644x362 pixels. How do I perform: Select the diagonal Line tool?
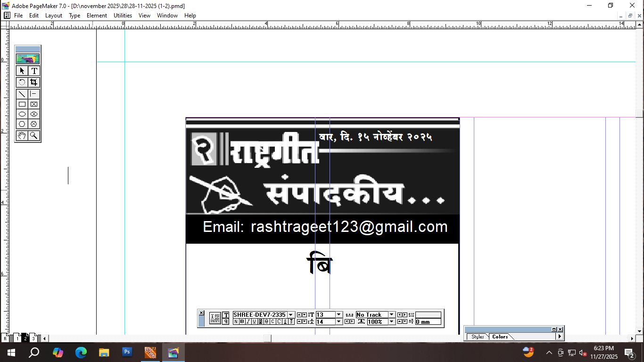[x=22, y=94]
